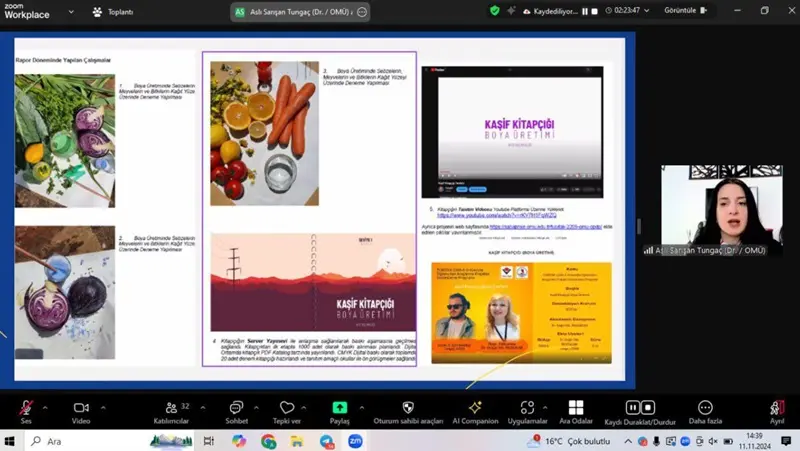The width and height of the screenshot is (800, 451).
Task: Expand the arrow next to Video
Action: point(105,407)
